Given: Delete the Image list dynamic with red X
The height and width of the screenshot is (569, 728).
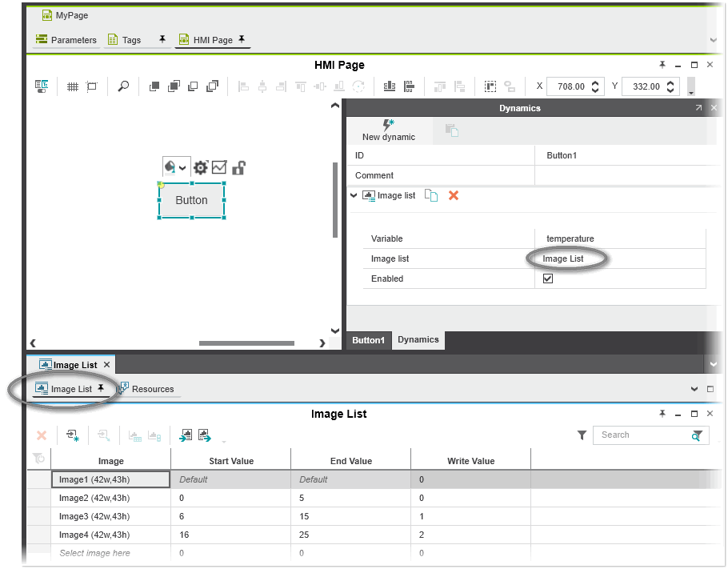Looking at the screenshot, I should pos(454,195).
